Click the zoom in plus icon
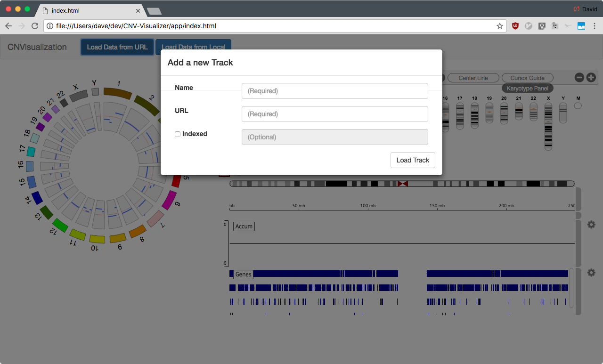Image resolution: width=603 pixels, height=364 pixels. tap(591, 77)
